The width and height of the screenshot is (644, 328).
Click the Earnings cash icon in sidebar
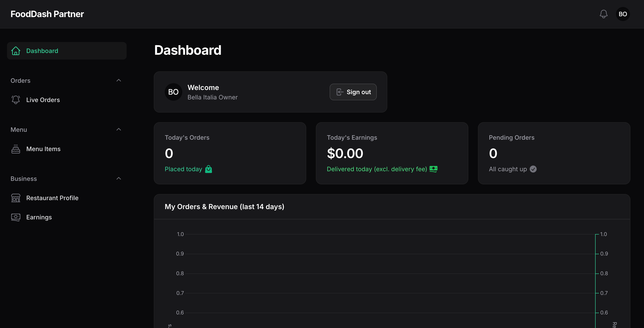tap(16, 217)
